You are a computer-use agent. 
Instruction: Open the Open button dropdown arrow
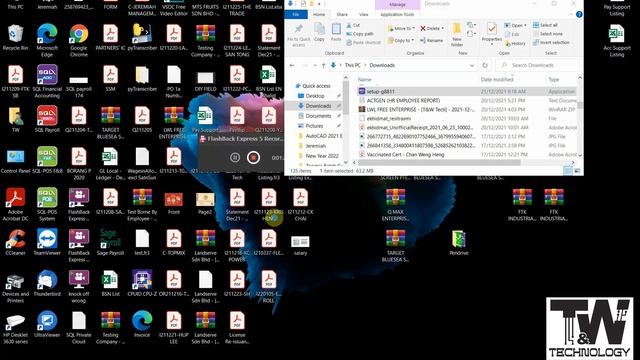(525, 25)
